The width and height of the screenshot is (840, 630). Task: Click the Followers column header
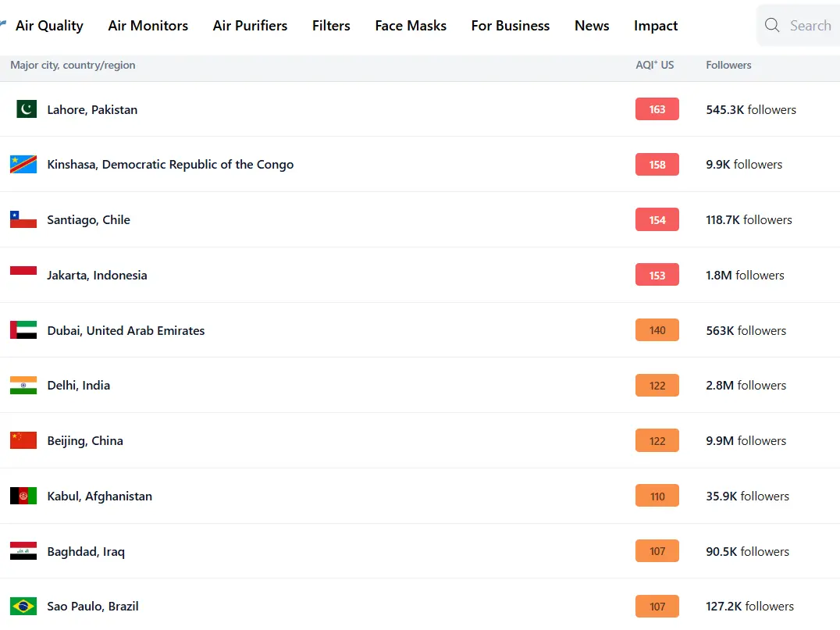point(728,65)
